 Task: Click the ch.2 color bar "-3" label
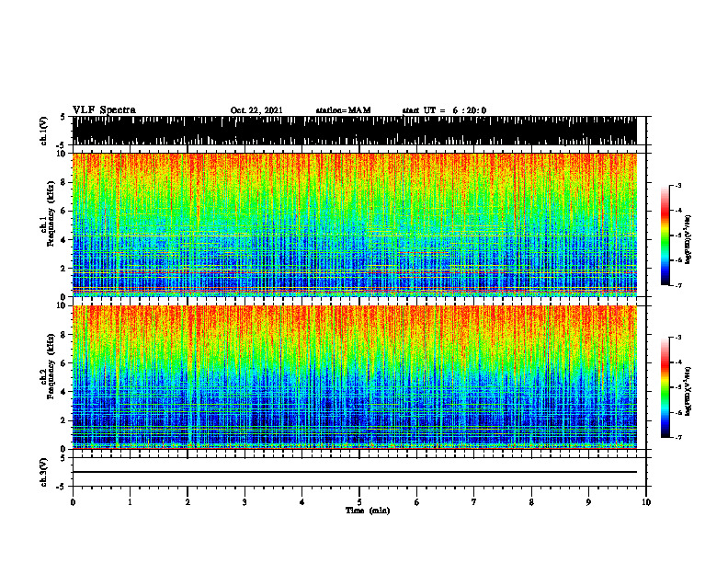677,338
